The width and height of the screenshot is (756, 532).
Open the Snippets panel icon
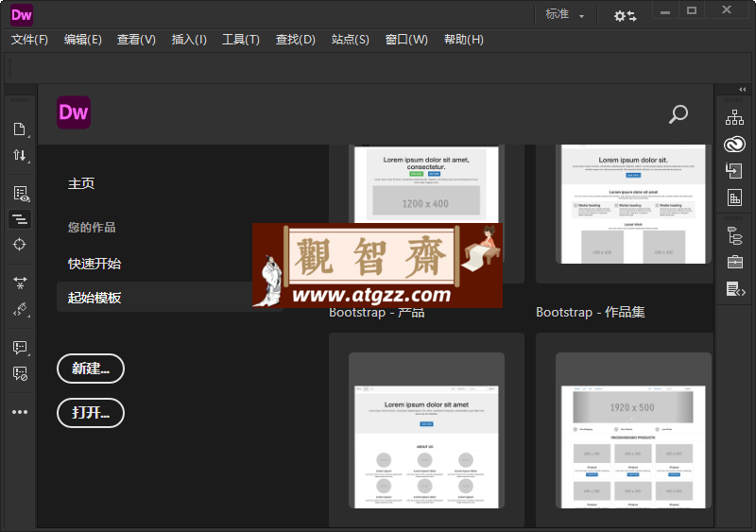click(x=736, y=289)
